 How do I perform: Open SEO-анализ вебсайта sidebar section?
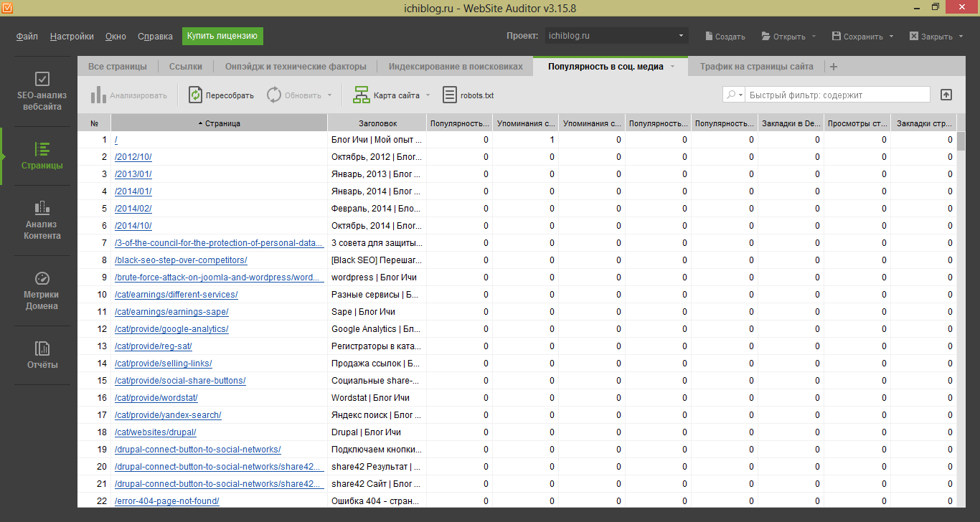click(x=42, y=91)
